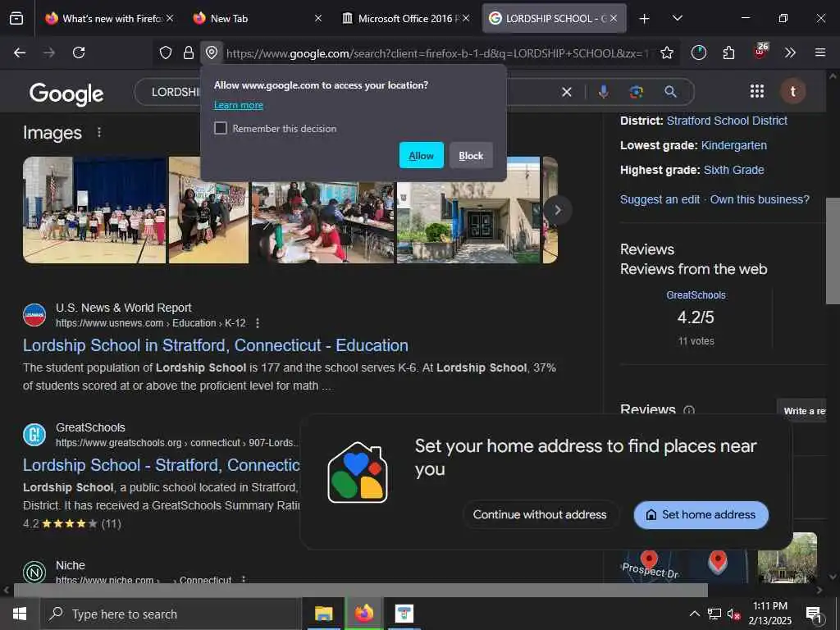
Task: Expand the more tools overflow chevron
Action: (x=790, y=52)
